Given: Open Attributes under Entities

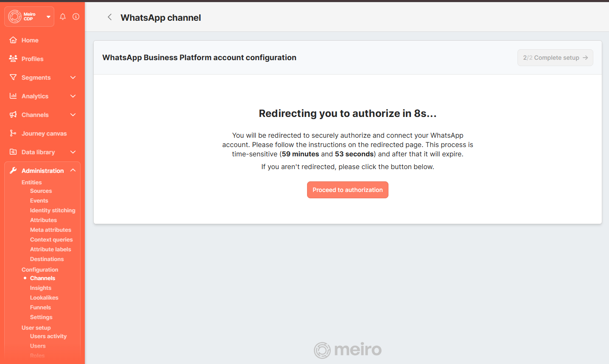Looking at the screenshot, I should [x=43, y=220].
